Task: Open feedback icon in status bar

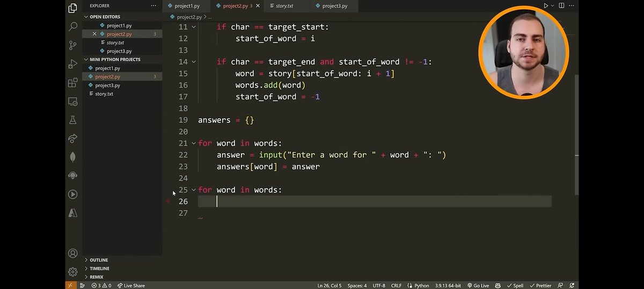Action: [561, 285]
